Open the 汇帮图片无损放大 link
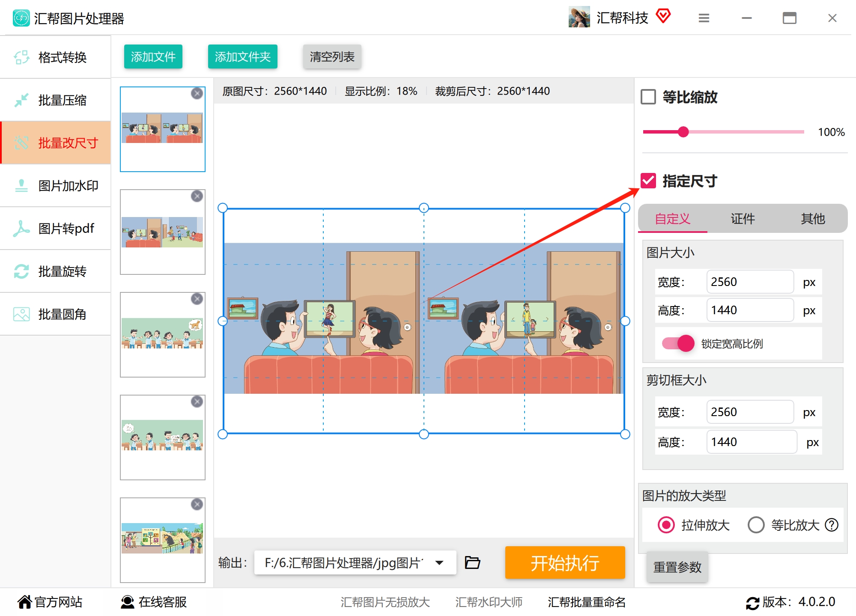This screenshot has height=616, width=856. [385, 602]
